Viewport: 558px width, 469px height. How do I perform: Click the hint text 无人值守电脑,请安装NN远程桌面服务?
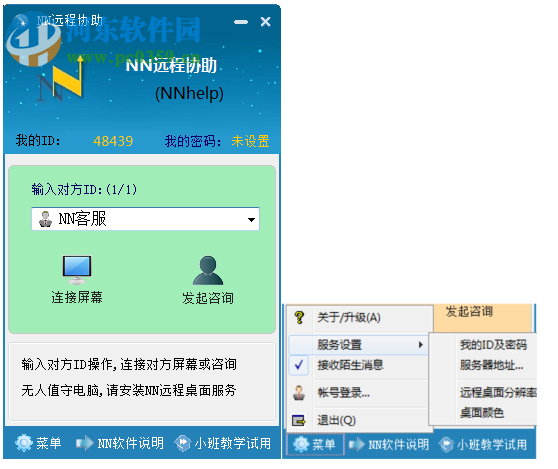(129, 390)
